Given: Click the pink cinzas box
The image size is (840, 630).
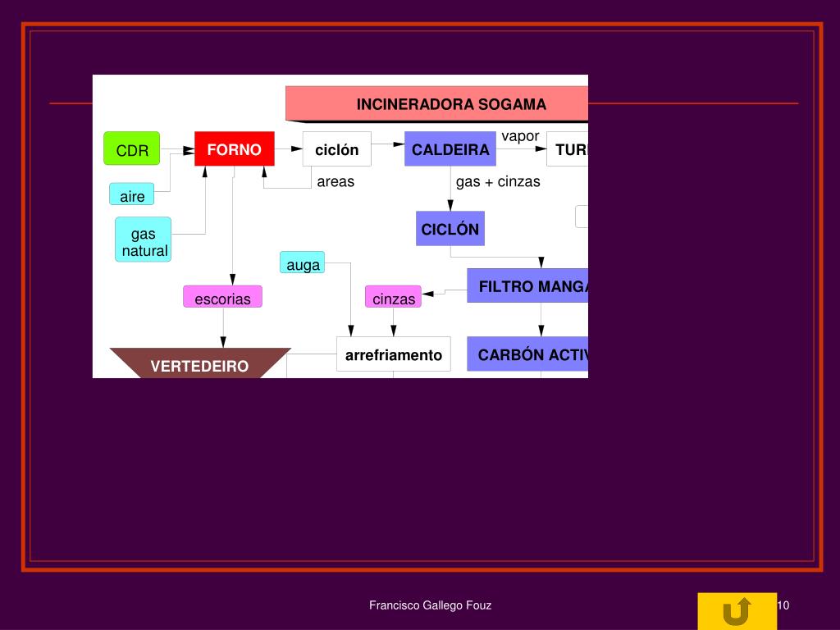Looking at the screenshot, I should pyautogui.click(x=393, y=297).
